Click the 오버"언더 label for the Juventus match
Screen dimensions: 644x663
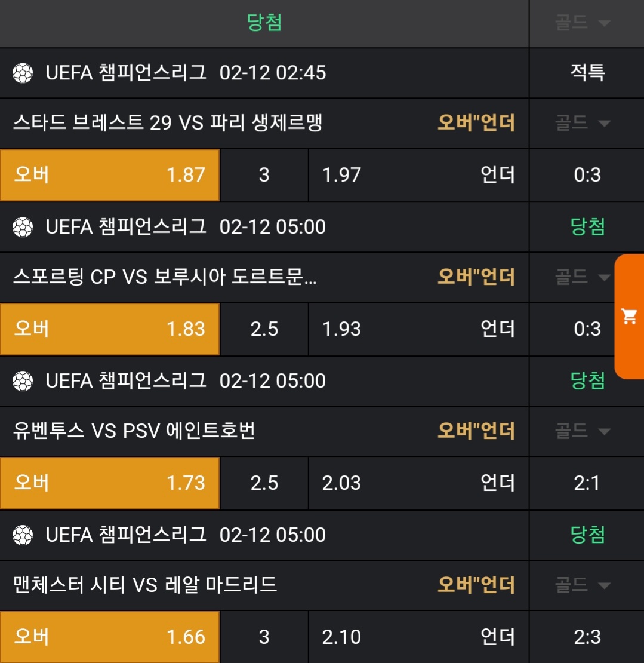pyautogui.click(x=476, y=431)
